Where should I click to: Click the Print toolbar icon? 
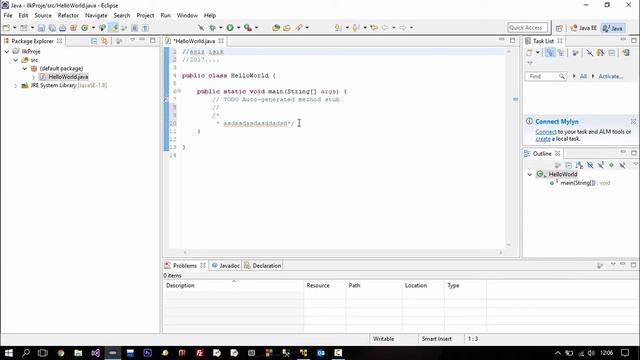coord(62,28)
